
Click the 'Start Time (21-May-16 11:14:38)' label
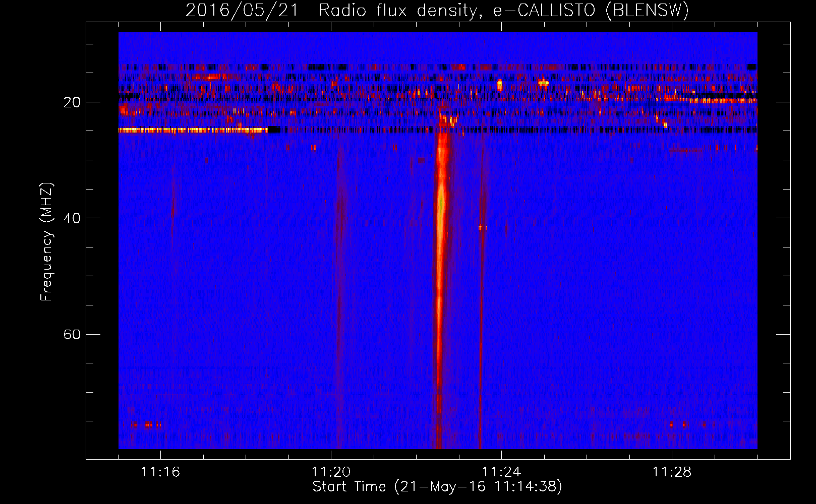(x=437, y=487)
